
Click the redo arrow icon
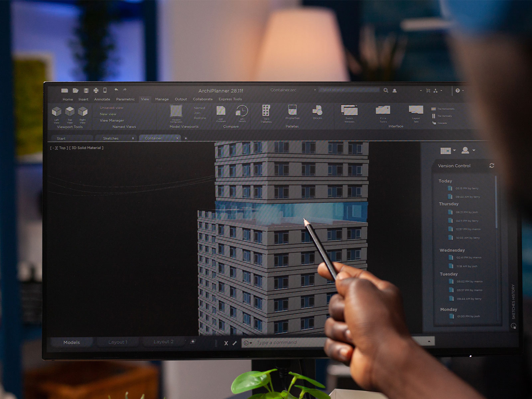(125, 89)
